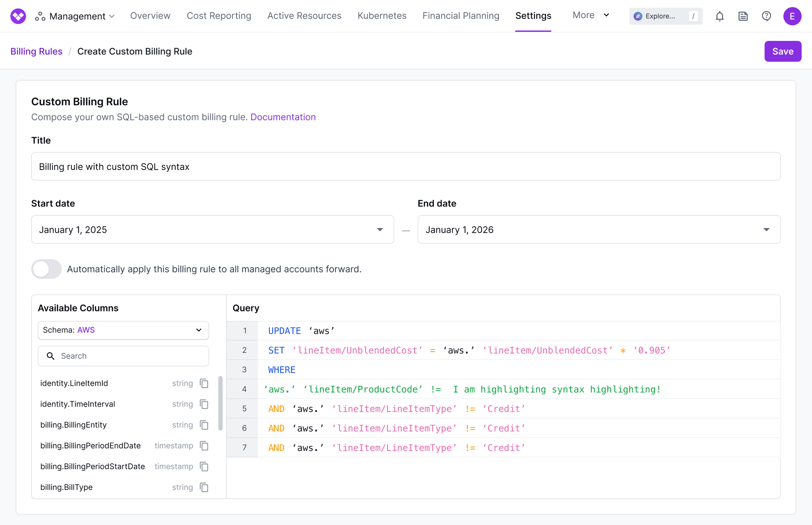Open the Cost Reporting section
812x525 pixels.
[x=219, y=16]
